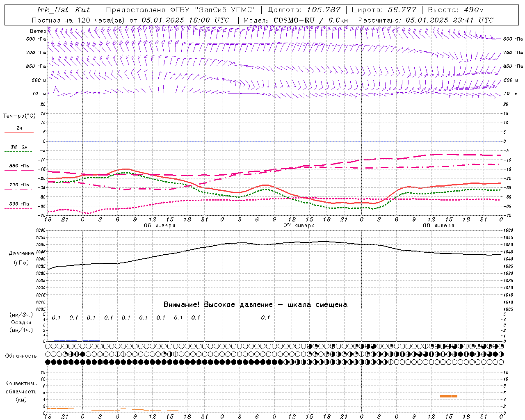The width and height of the screenshot is (525, 420).
Task: Click the Облачность cloudiness row label
Action: tap(21, 356)
